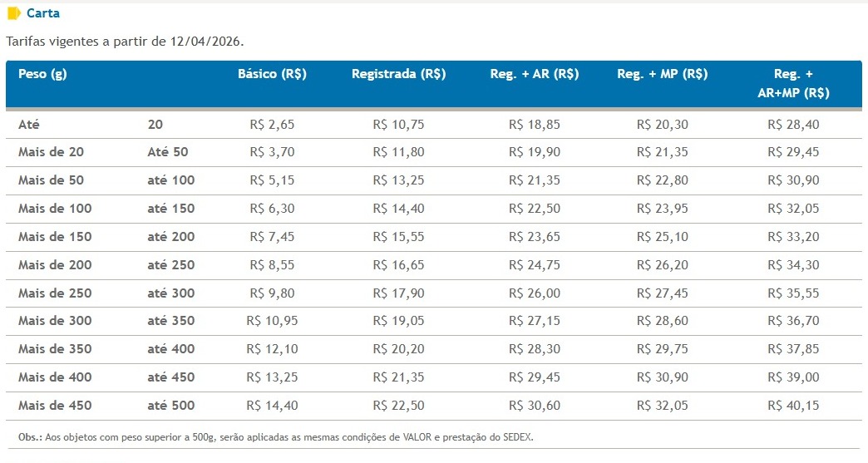868x463 pixels.
Task: Click the R$ 9,80 Básico price
Action: pos(272,293)
